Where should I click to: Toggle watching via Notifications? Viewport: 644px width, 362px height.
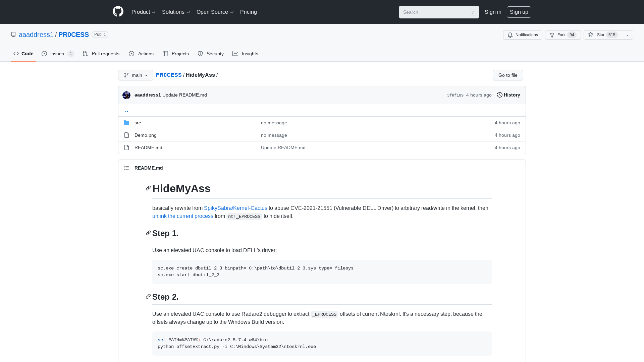523,35
